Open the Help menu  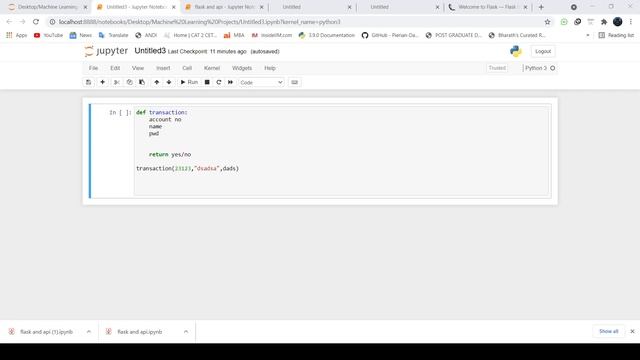click(270, 68)
